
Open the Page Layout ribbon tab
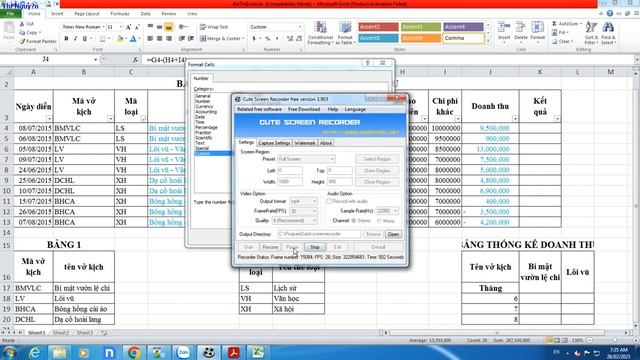coord(87,14)
